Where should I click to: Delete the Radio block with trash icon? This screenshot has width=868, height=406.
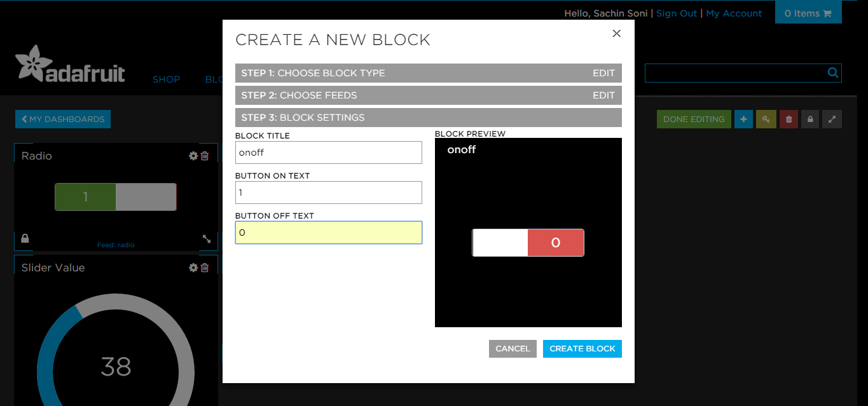(x=205, y=156)
